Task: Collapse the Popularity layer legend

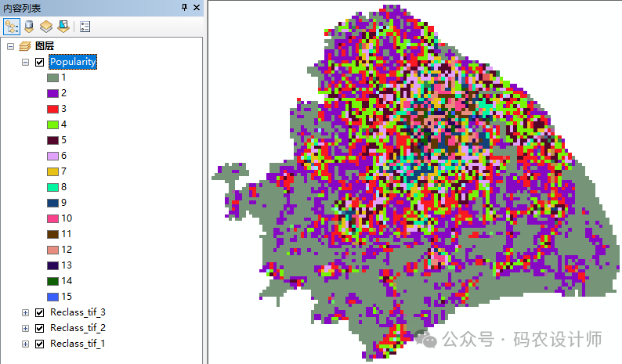Action: pos(25,62)
